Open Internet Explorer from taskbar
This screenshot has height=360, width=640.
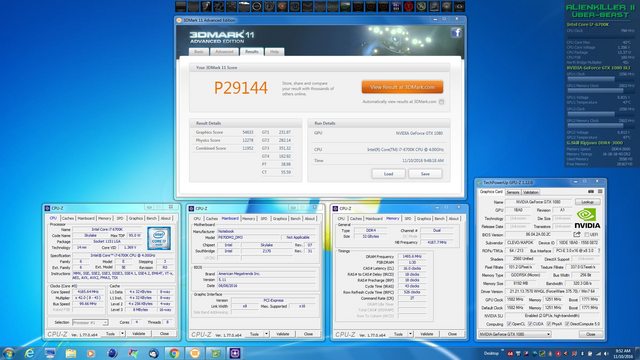click(29, 353)
